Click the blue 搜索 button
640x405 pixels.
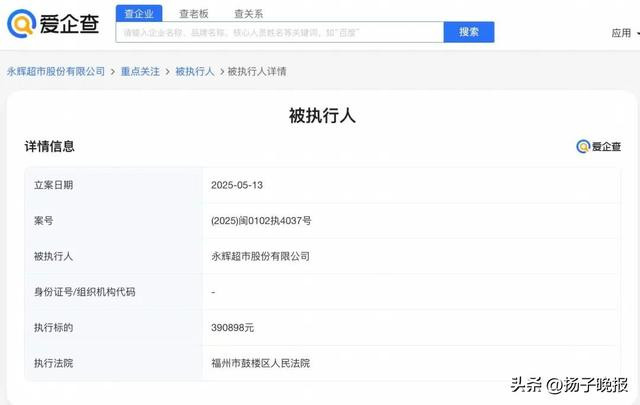coord(469,32)
